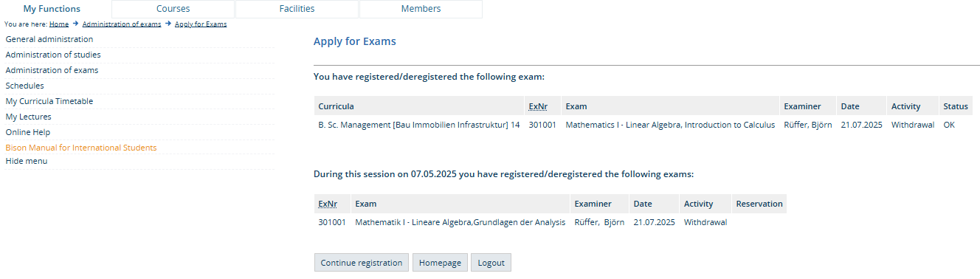The width and height of the screenshot is (980, 279).
Task: Open the Schedules menu entry
Action: point(24,86)
